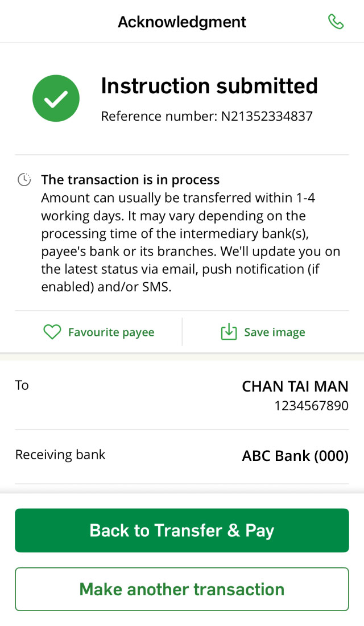Click the Instruction submitted heading
This screenshot has height=626, width=364.
pos(209,86)
